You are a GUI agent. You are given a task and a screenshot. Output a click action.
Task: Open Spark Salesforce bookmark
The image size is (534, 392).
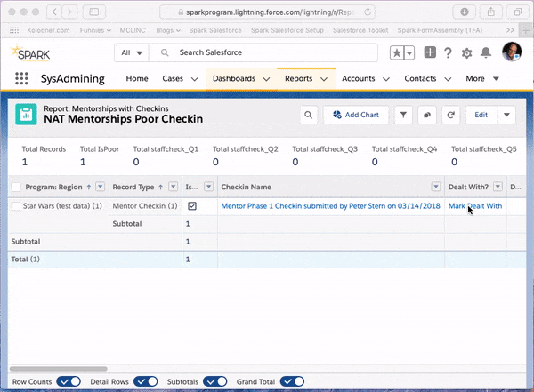coord(215,30)
